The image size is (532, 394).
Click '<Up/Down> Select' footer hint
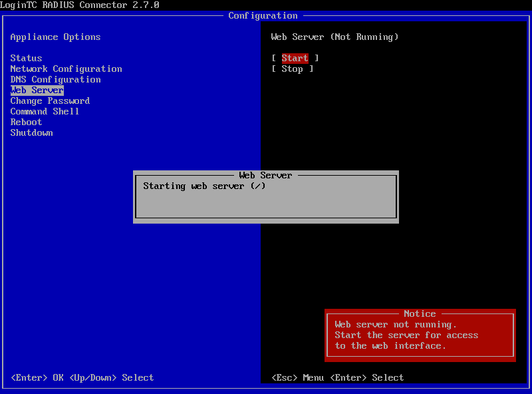(x=112, y=378)
